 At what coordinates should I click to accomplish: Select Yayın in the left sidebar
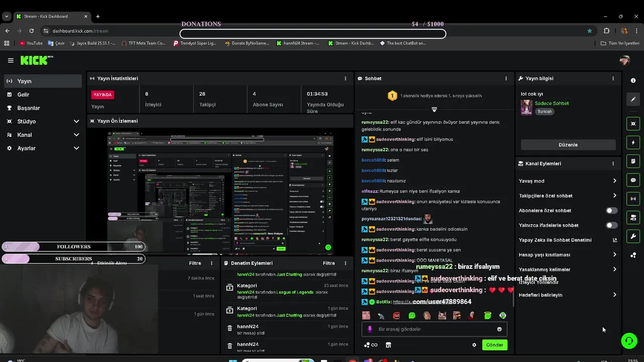click(43, 81)
